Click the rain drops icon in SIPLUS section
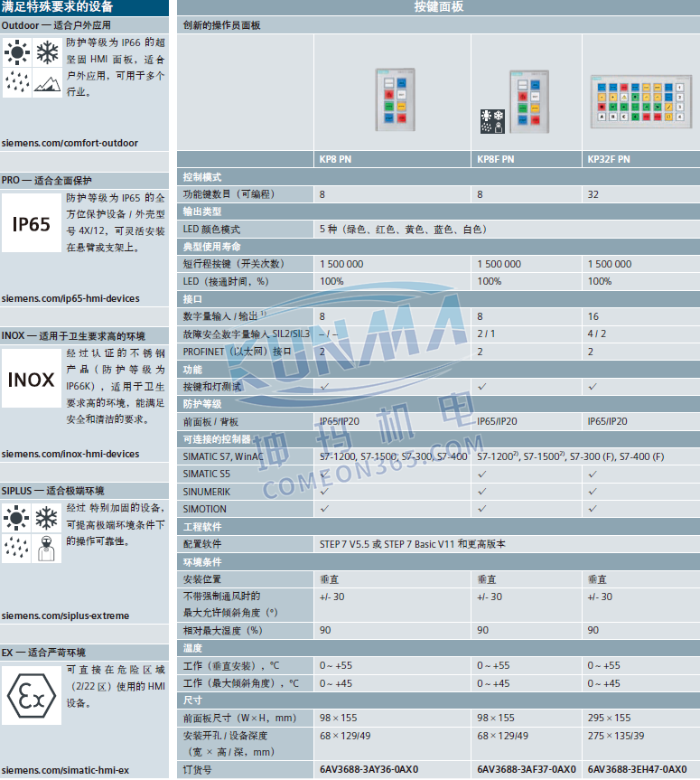This screenshot has height=780, width=700. point(16,549)
